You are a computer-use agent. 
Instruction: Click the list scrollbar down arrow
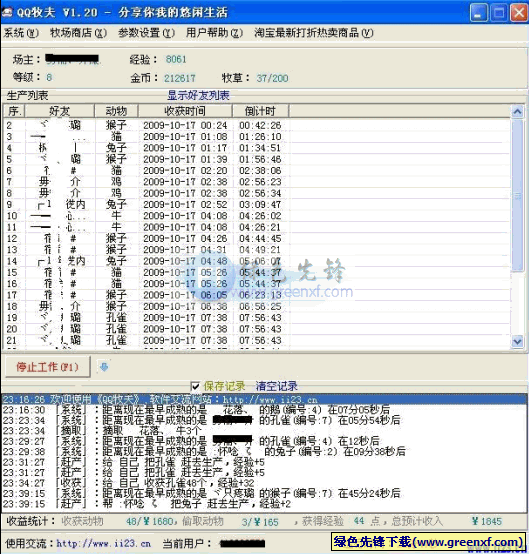click(x=517, y=341)
